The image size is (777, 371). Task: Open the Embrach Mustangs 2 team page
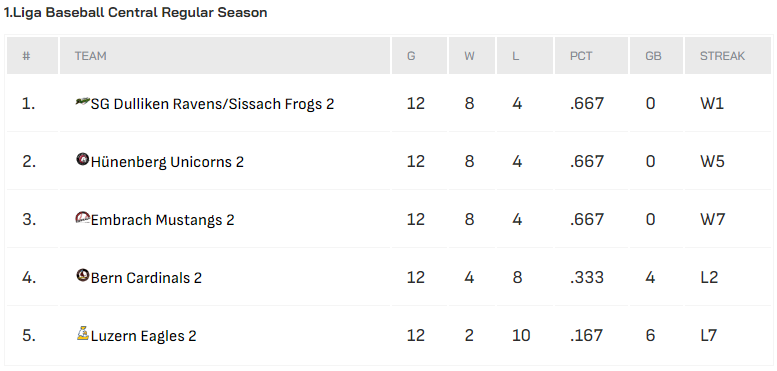(x=163, y=220)
